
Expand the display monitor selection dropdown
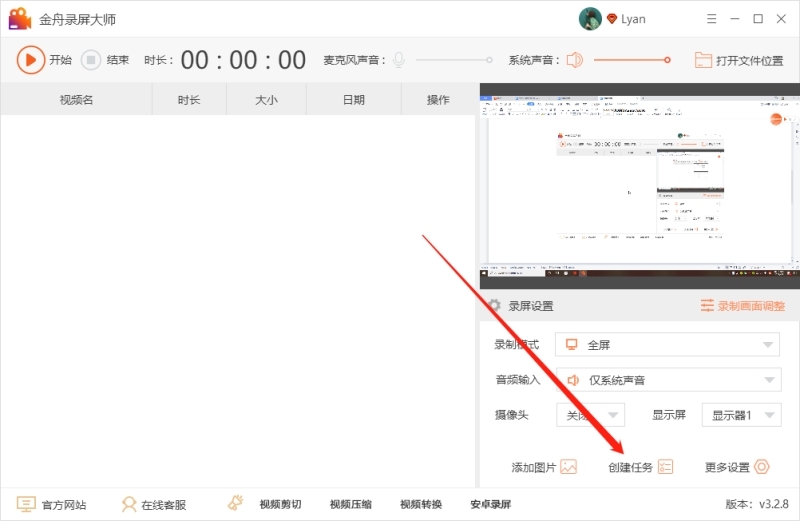click(740, 415)
